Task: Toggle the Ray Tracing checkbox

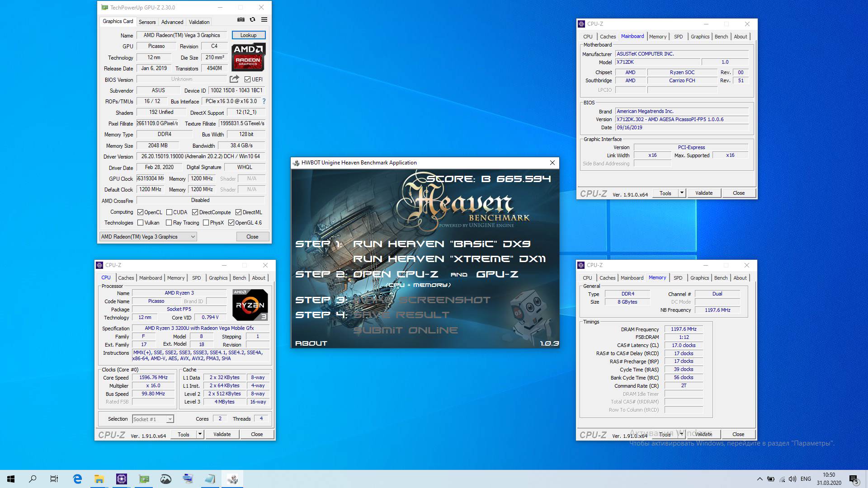Action: 169,223
